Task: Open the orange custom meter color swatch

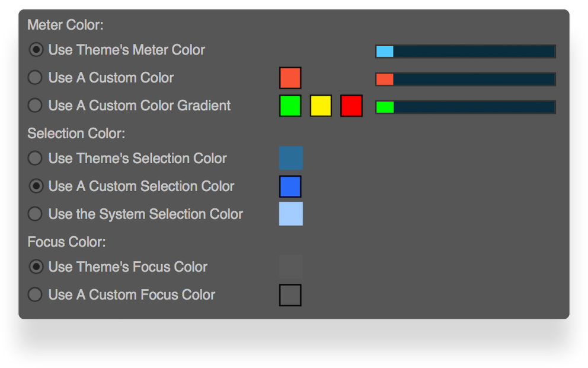Action: tap(290, 78)
